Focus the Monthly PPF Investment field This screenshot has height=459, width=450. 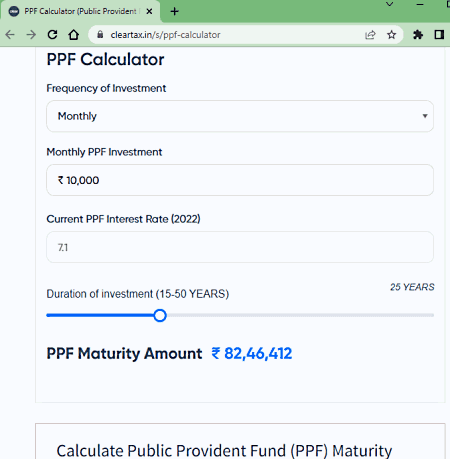pyautogui.click(x=240, y=180)
